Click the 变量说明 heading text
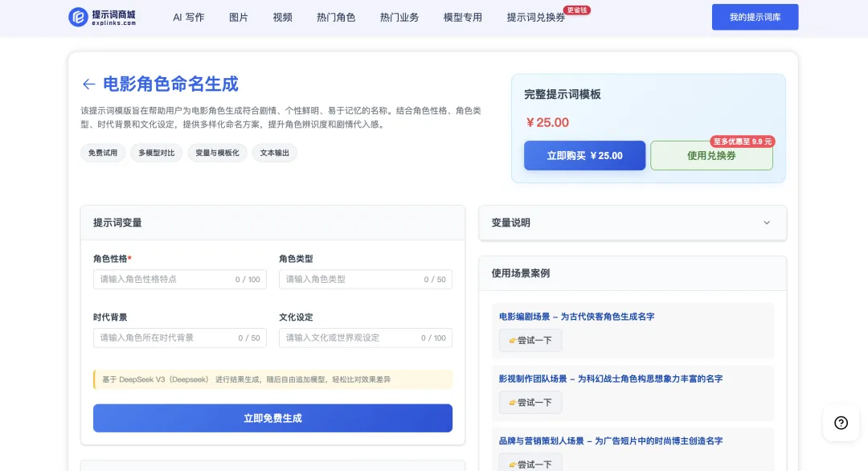Image resolution: width=868 pixels, height=471 pixels. point(511,223)
